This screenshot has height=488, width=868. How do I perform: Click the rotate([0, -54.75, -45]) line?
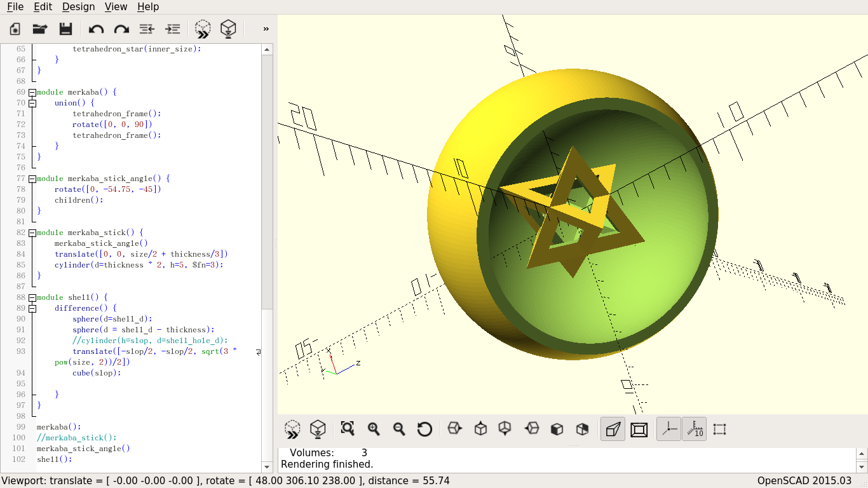coord(108,189)
